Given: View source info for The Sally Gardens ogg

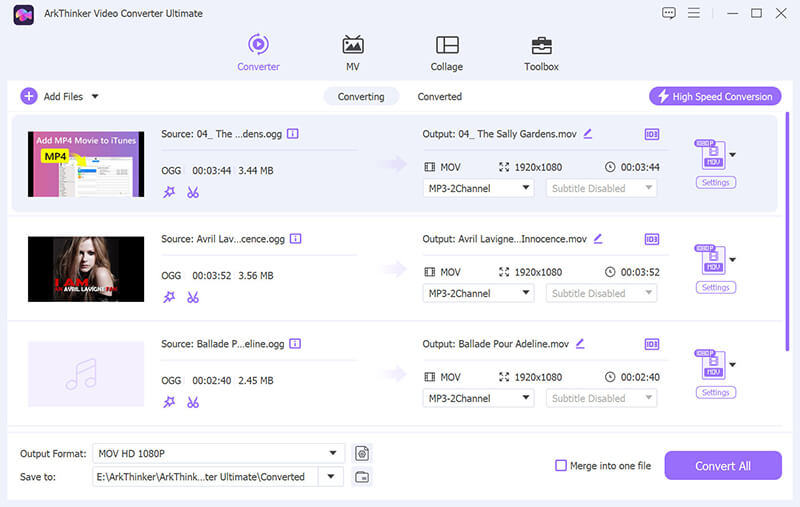Looking at the screenshot, I should click(292, 134).
